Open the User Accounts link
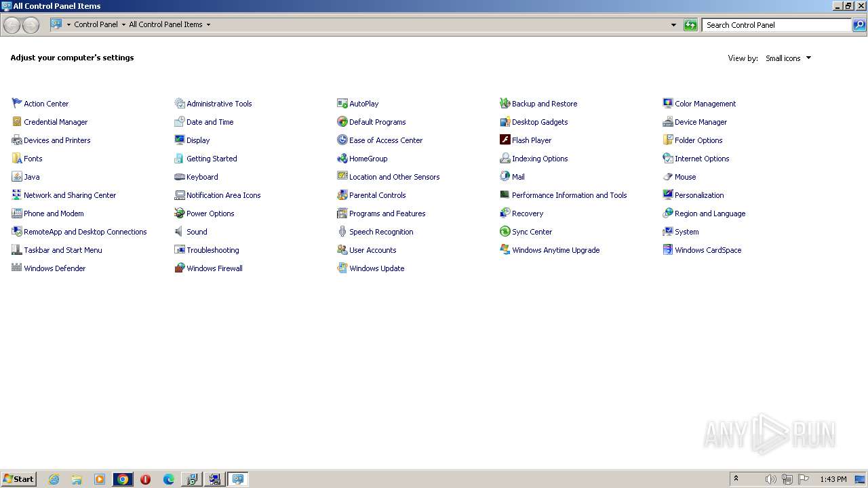Viewport: 868px width, 488px height. click(x=372, y=250)
